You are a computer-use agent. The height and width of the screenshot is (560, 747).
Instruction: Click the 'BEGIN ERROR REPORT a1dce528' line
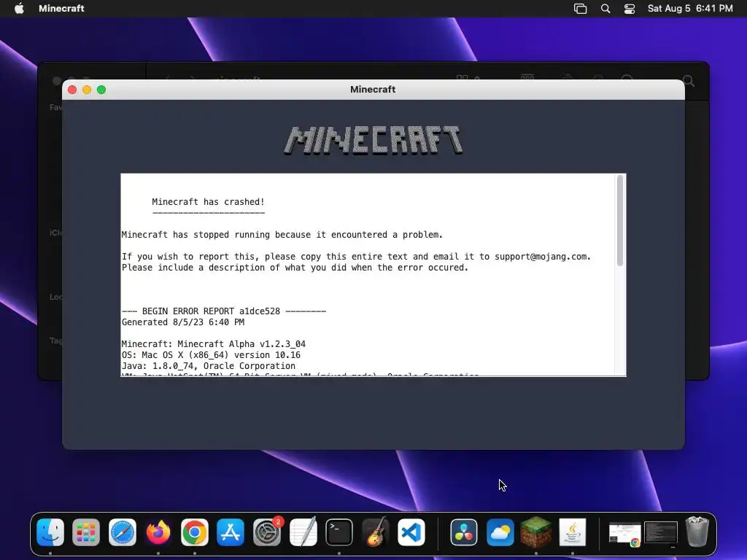[224, 311]
